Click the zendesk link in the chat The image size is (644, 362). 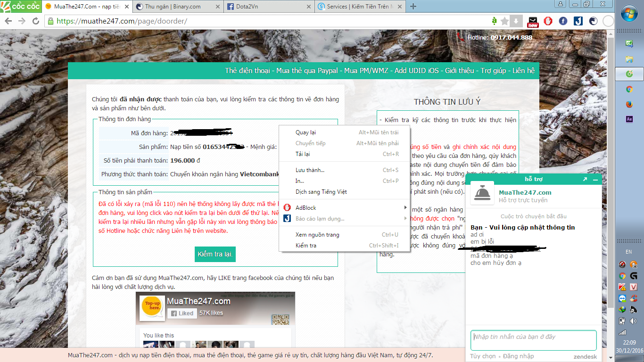point(585,357)
